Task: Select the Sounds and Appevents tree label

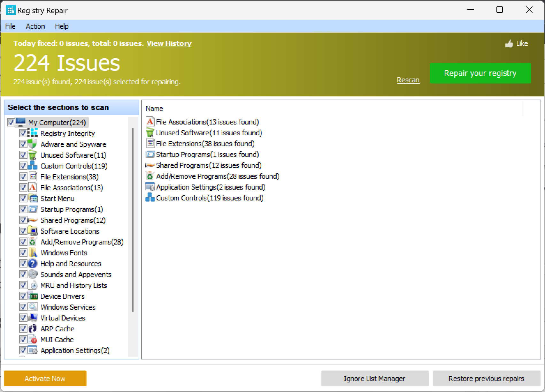Action: coord(76,275)
